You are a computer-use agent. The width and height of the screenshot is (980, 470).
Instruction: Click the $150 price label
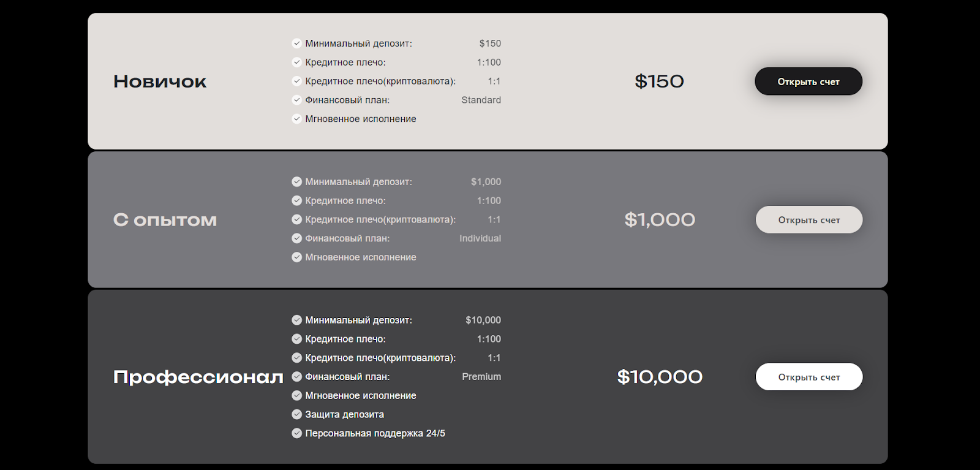[660, 81]
